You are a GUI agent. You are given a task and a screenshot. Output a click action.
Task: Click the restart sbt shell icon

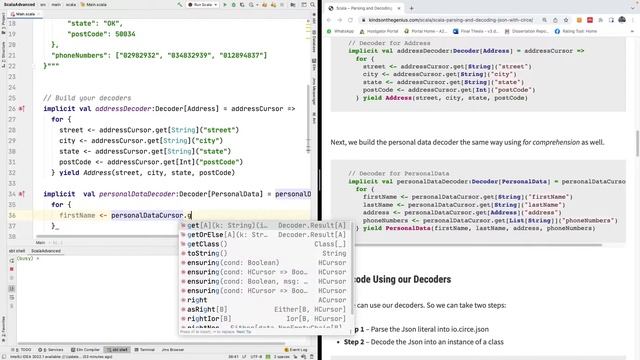click(x=11, y=260)
